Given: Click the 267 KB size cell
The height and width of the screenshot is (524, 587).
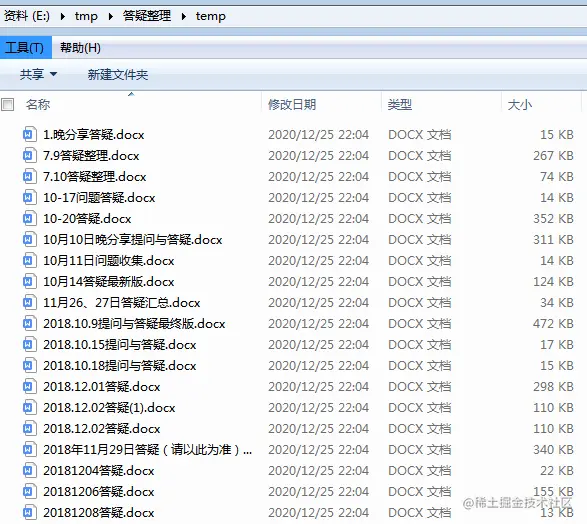Looking at the screenshot, I should tap(553, 155).
